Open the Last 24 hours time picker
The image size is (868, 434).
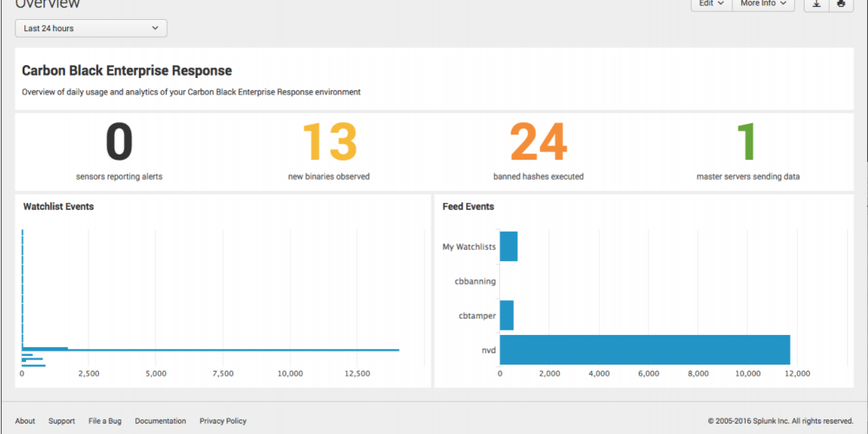[x=91, y=29]
